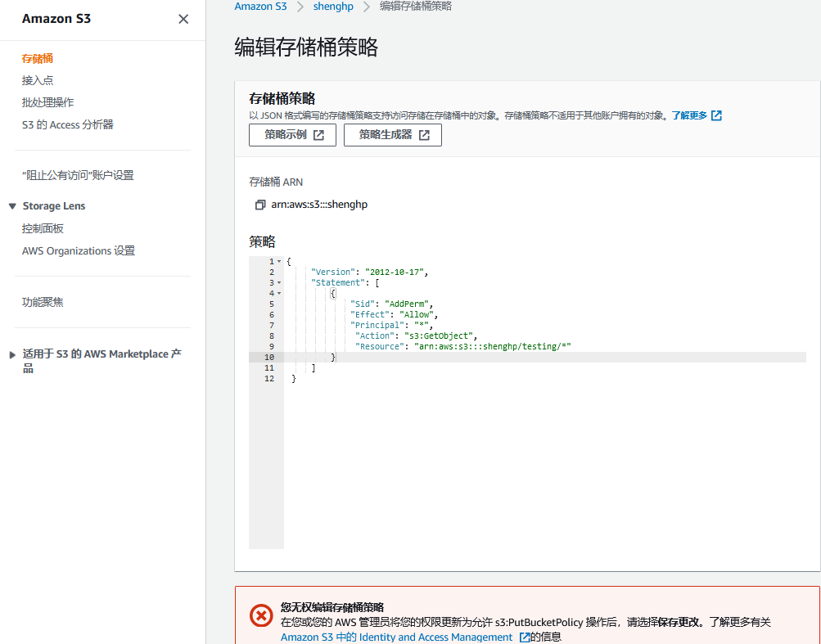Click external-link icon next to 了解更多
This screenshot has width=821, height=644.
(717, 115)
